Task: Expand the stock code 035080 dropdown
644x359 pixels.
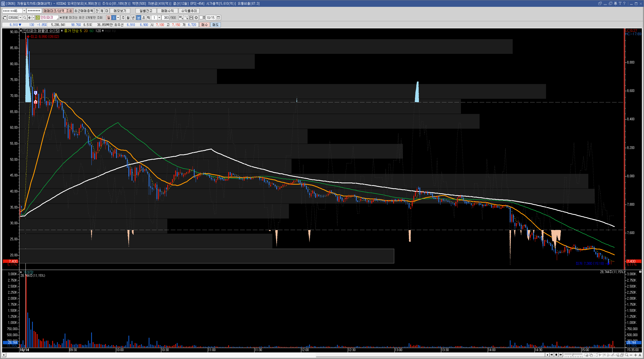Action: pos(20,18)
